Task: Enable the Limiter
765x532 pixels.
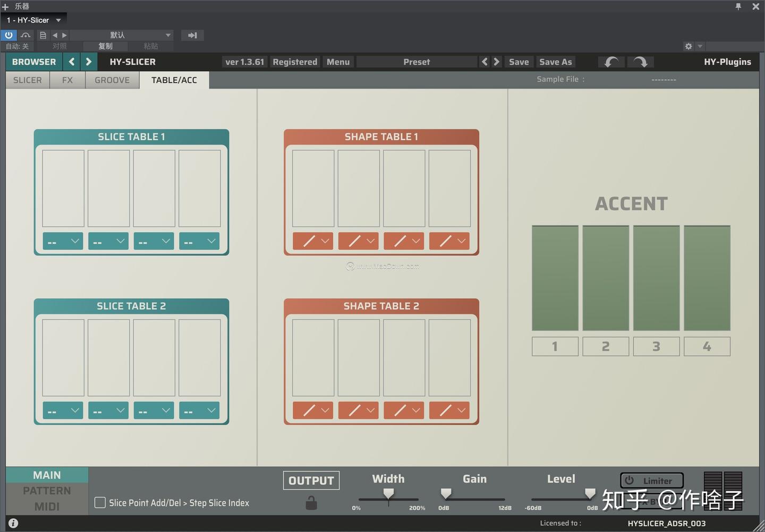Action: tap(651, 480)
